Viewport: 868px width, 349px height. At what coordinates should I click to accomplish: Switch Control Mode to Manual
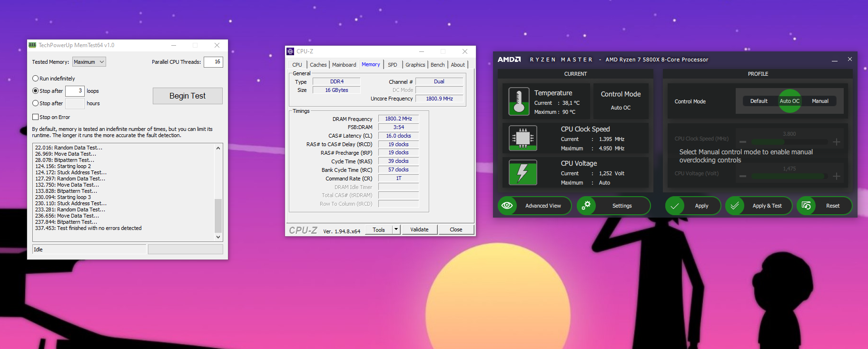click(x=820, y=101)
